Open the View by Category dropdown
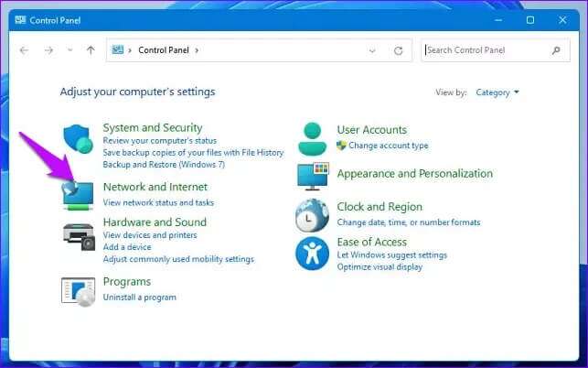 (x=497, y=92)
